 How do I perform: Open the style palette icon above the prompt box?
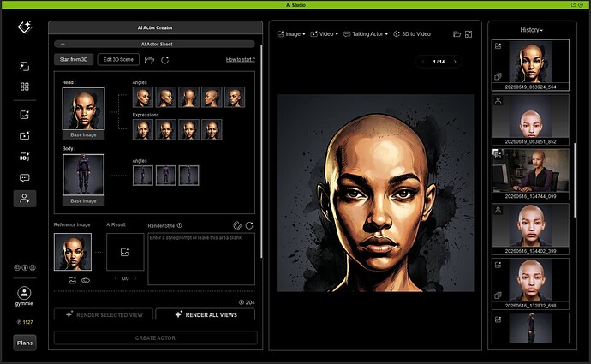tap(237, 225)
